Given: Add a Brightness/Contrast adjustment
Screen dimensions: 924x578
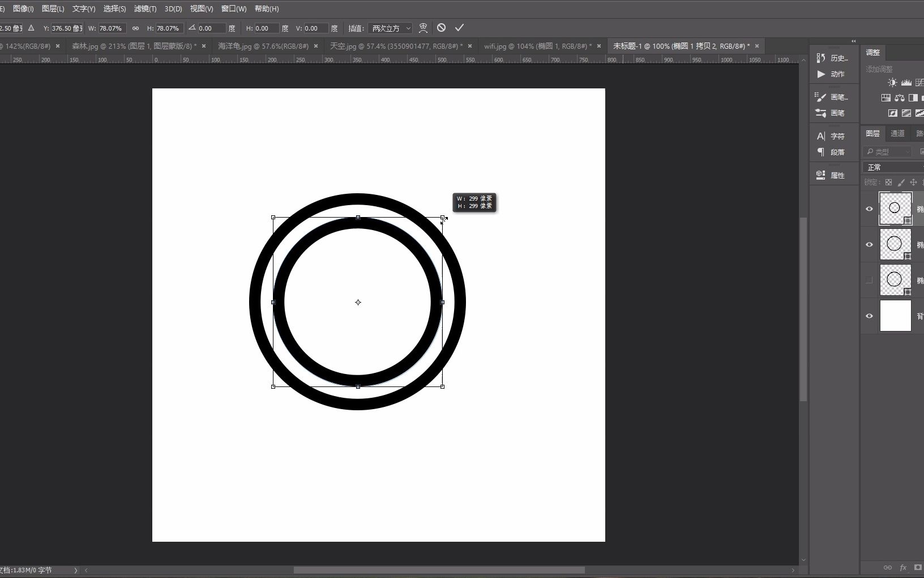Looking at the screenshot, I should [x=893, y=83].
